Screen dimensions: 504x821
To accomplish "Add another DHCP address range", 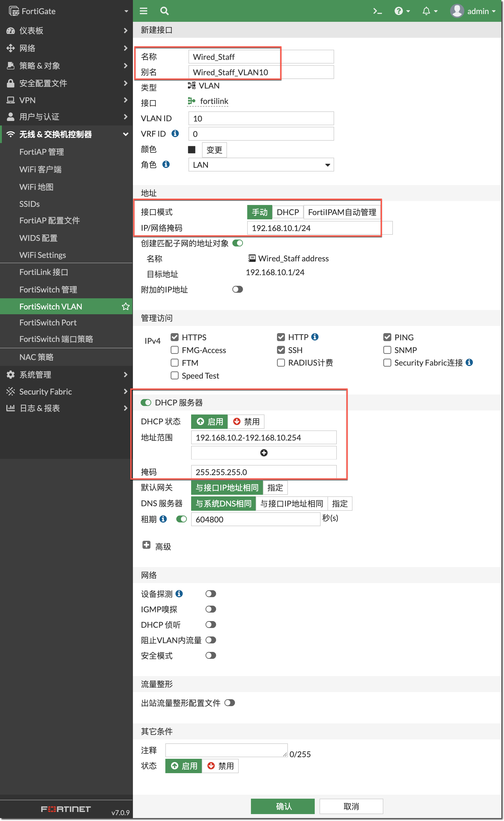I will tap(264, 453).
